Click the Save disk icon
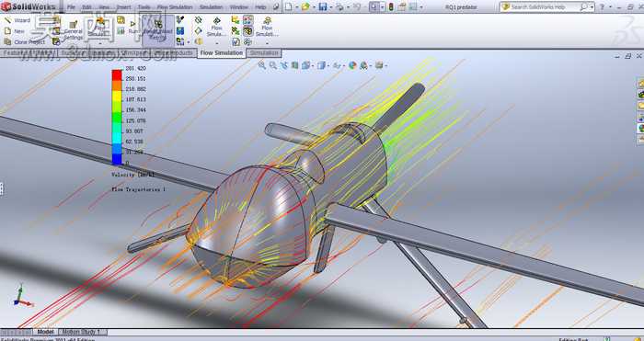The width and height of the screenshot is (644, 341). tap(323, 6)
